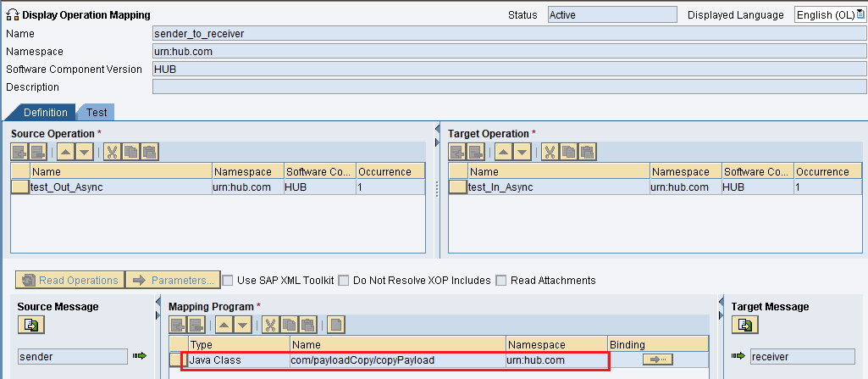Image resolution: width=868 pixels, height=379 pixels.
Task: Open the Displayed Language dropdown
Action: coord(860,14)
